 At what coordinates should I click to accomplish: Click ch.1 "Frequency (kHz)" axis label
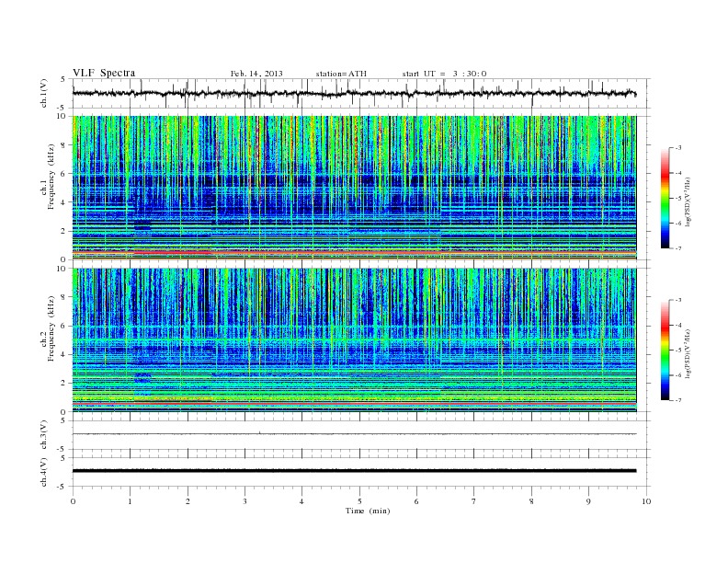click(x=51, y=177)
